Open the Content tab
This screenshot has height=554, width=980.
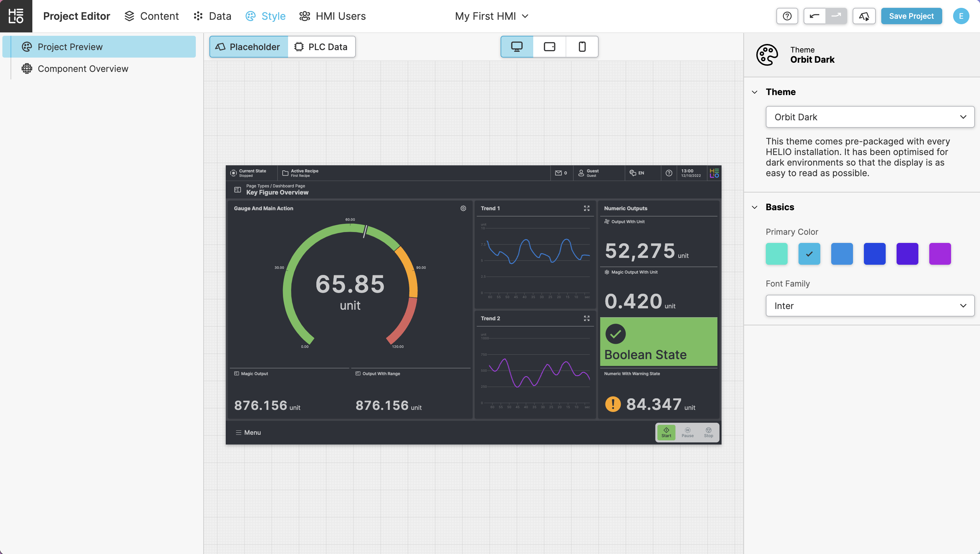[x=152, y=16]
